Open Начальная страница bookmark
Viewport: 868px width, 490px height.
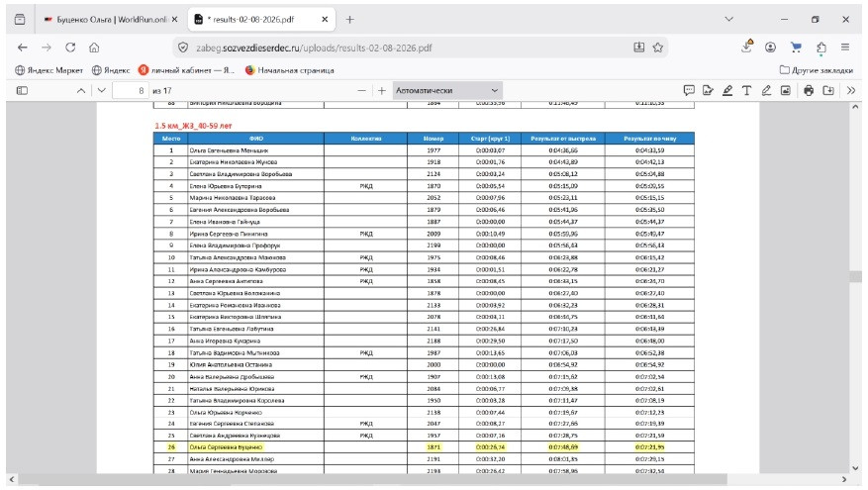pos(290,70)
